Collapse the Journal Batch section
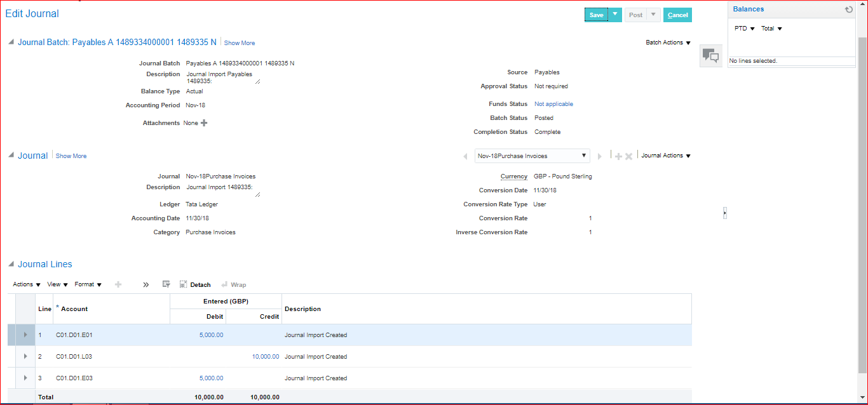Viewport: 868px width, 405px height. coord(11,43)
